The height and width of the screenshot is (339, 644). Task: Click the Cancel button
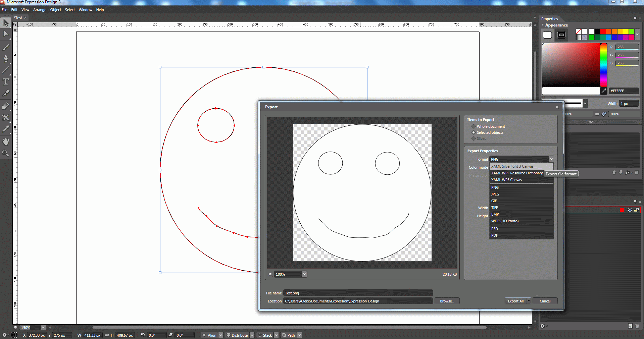click(545, 301)
